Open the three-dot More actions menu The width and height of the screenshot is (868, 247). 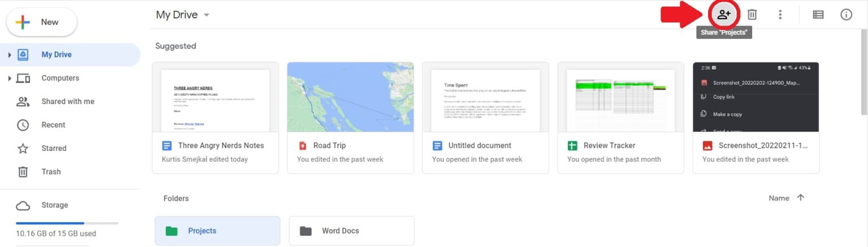pos(780,15)
